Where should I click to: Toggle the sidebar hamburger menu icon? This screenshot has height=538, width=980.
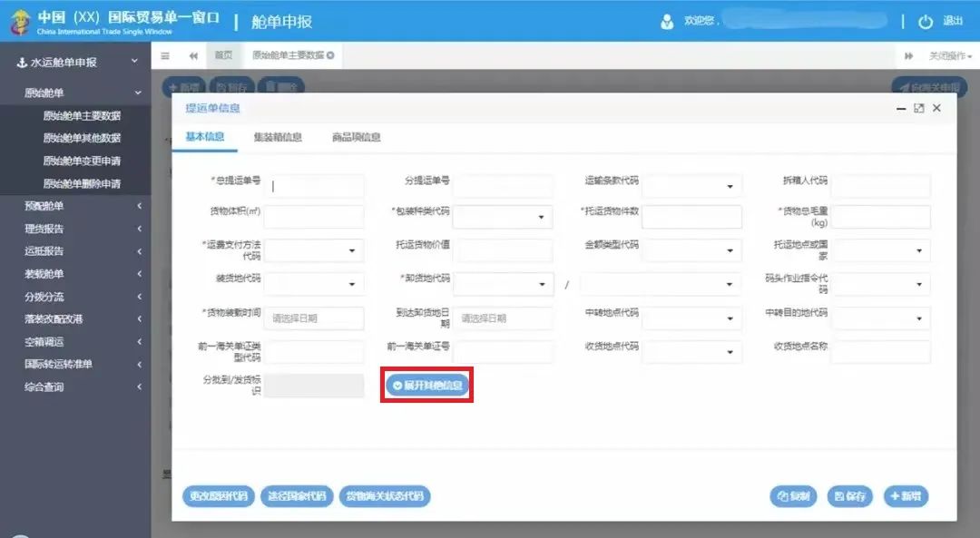coord(165,55)
